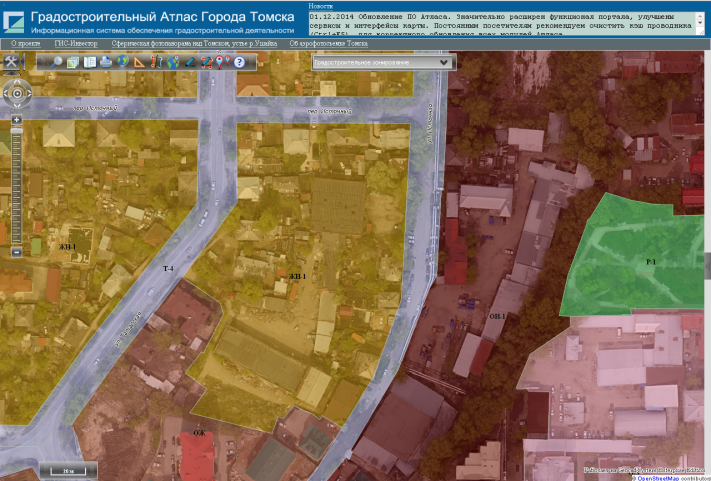Screen dimensions: 711x481
Task: Open help with the question mark icon
Action: 239,62
